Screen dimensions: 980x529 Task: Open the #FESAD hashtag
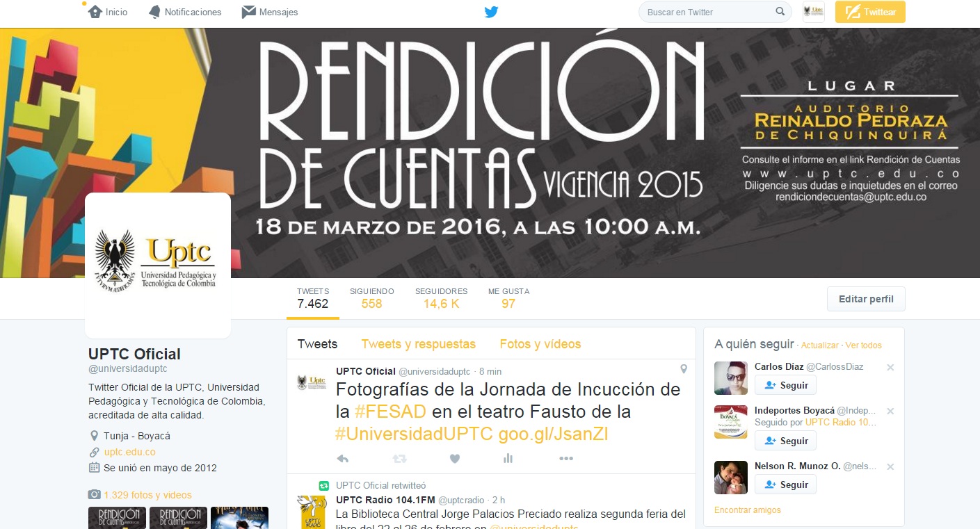pyautogui.click(x=391, y=412)
